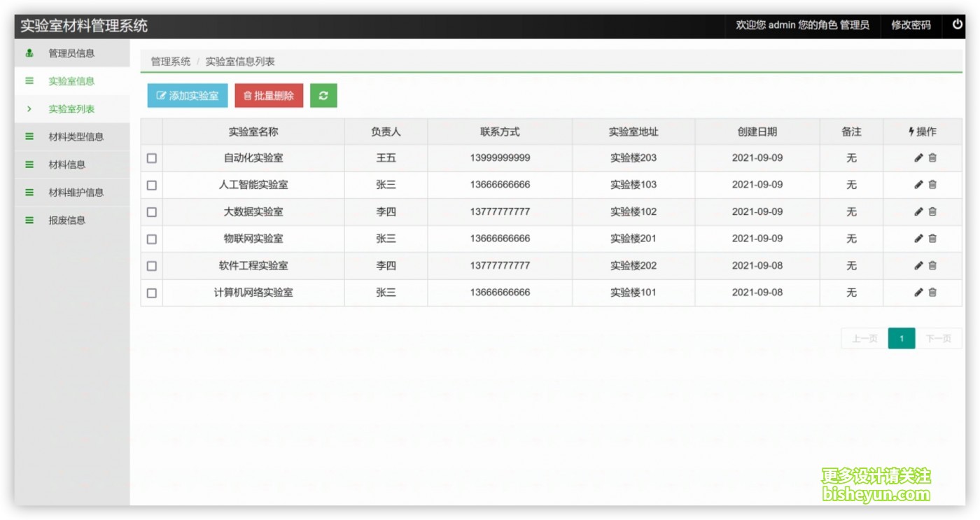Click the red 批量删除 button
Screen dimensions: 980x520
[x=269, y=96]
